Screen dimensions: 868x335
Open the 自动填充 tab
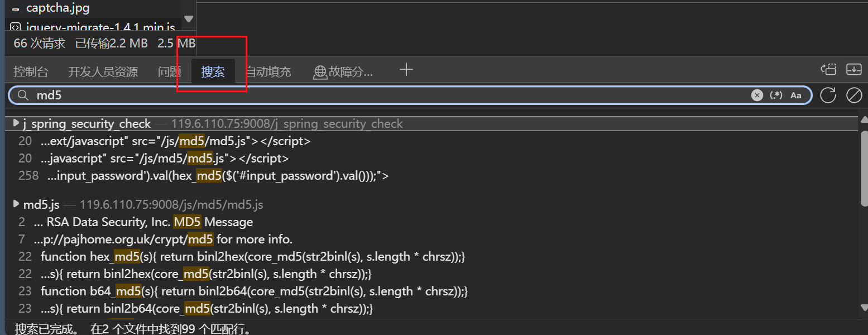pos(268,71)
